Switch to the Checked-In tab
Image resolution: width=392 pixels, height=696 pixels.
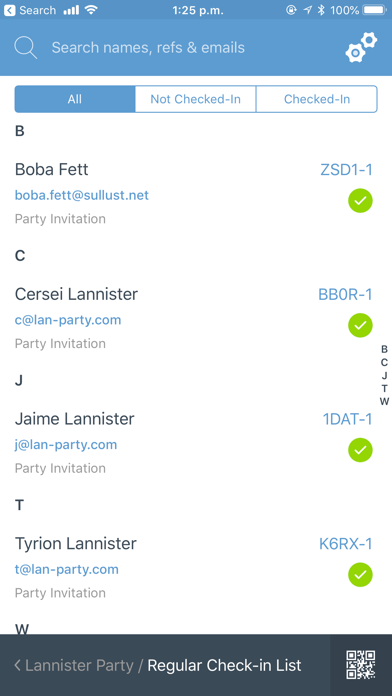coord(317,99)
